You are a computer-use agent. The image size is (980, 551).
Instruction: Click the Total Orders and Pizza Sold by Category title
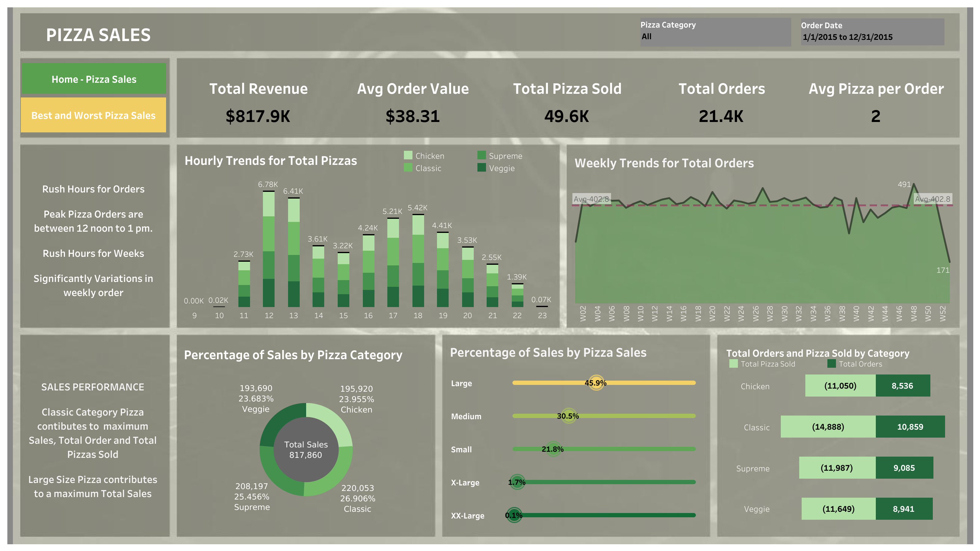(818, 353)
